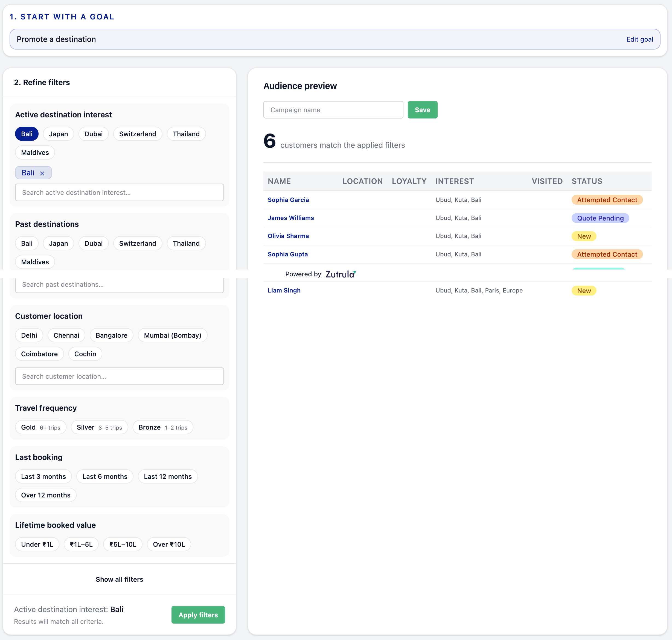Select Gold 6+ trips frequency
The height and width of the screenshot is (640, 672).
click(x=40, y=427)
